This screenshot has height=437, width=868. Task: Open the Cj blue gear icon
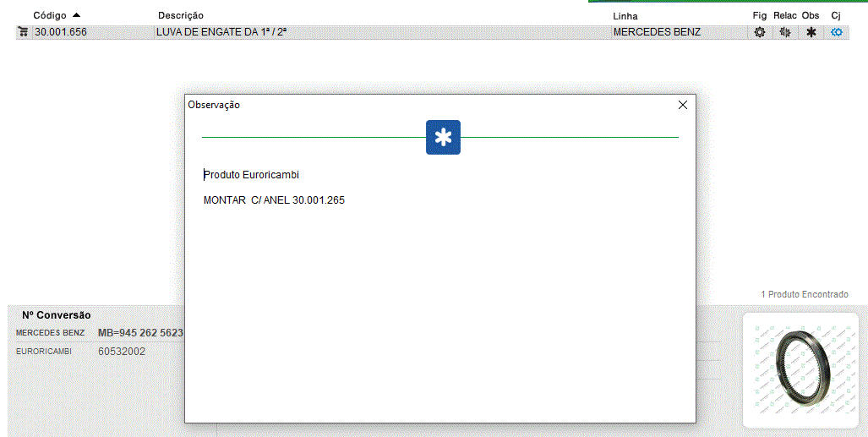click(x=837, y=32)
